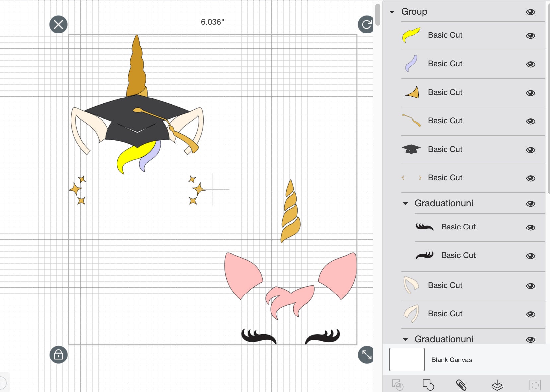Expand the bottom Graduationuni group
Image resolution: width=550 pixels, height=392 pixels.
point(405,339)
